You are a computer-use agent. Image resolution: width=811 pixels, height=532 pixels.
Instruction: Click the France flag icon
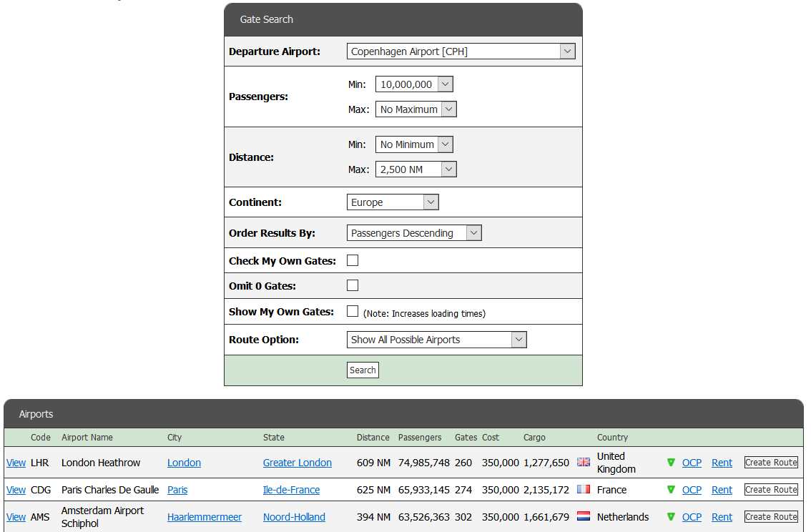(x=584, y=490)
